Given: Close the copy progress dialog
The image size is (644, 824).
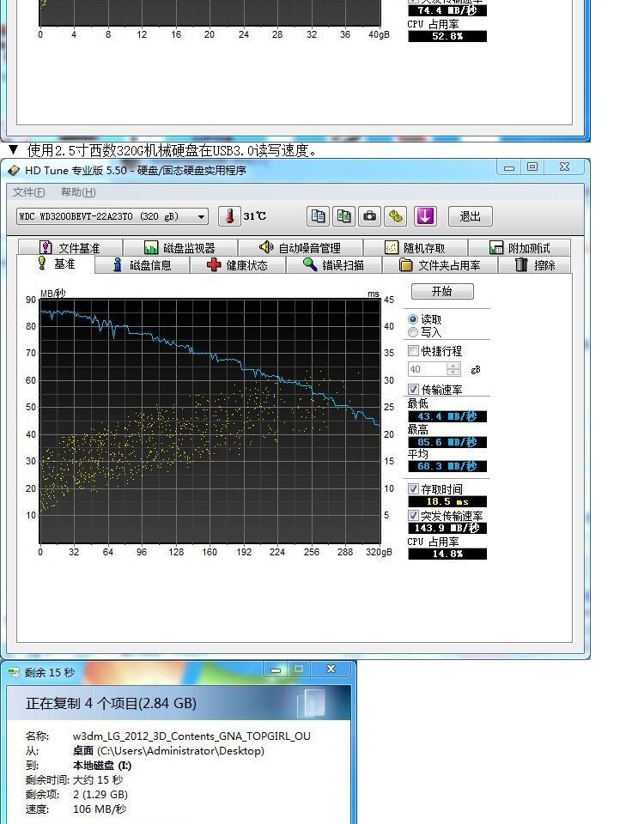Looking at the screenshot, I should coord(331,669).
